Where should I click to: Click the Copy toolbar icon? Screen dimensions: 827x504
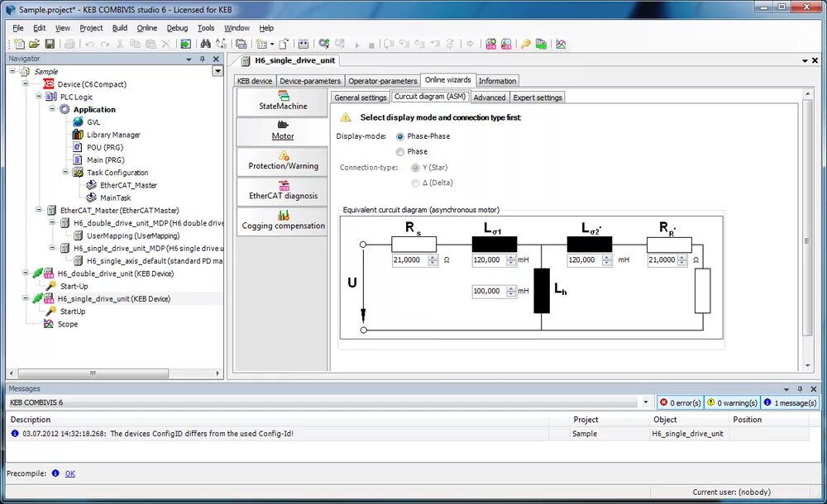[x=135, y=44]
